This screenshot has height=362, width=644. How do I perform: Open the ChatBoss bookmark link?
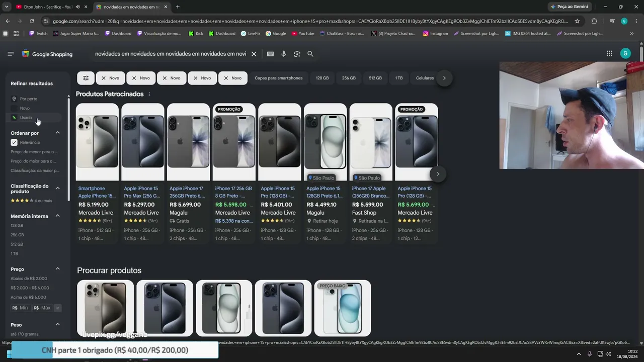342,34
